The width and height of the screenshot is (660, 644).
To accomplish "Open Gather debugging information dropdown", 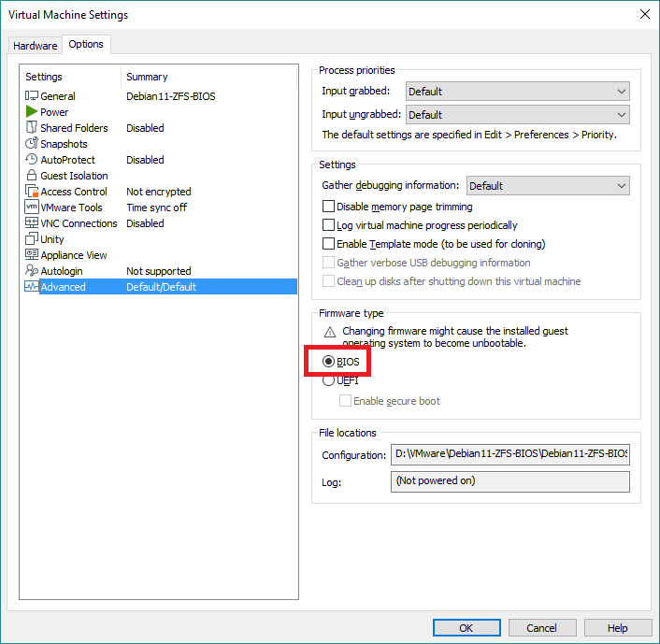I will point(548,186).
